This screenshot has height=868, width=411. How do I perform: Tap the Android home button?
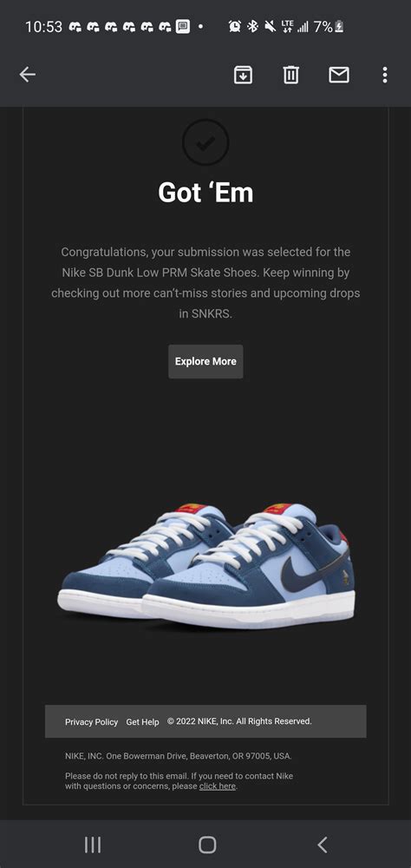[207, 845]
